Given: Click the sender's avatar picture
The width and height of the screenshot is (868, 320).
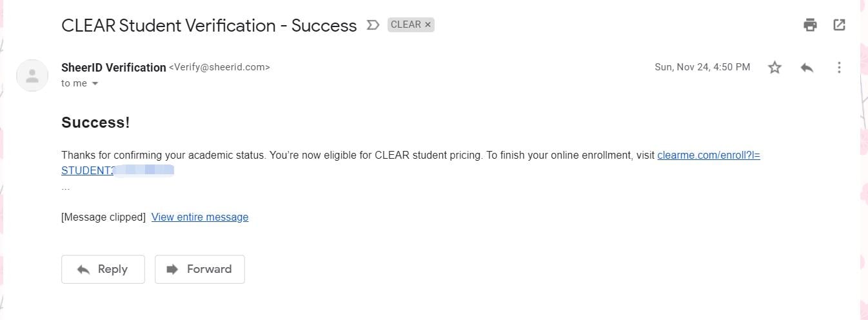Looking at the screenshot, I should (32, 75).
